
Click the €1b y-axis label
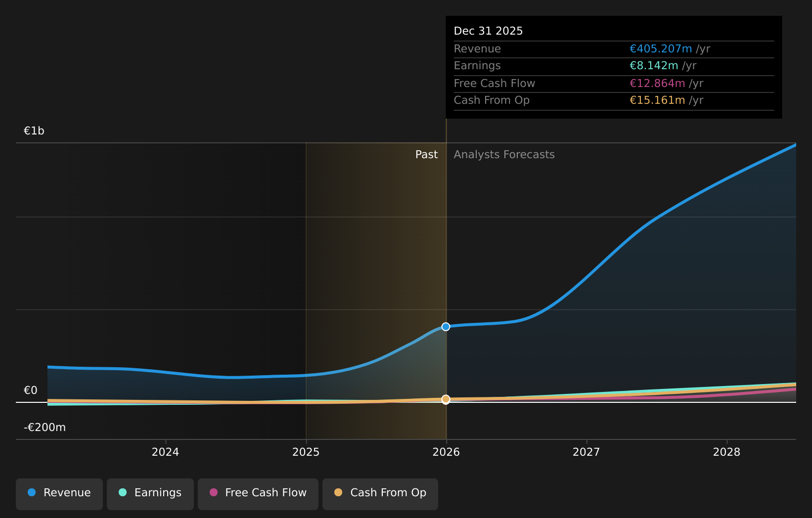(x=34, y=131)
